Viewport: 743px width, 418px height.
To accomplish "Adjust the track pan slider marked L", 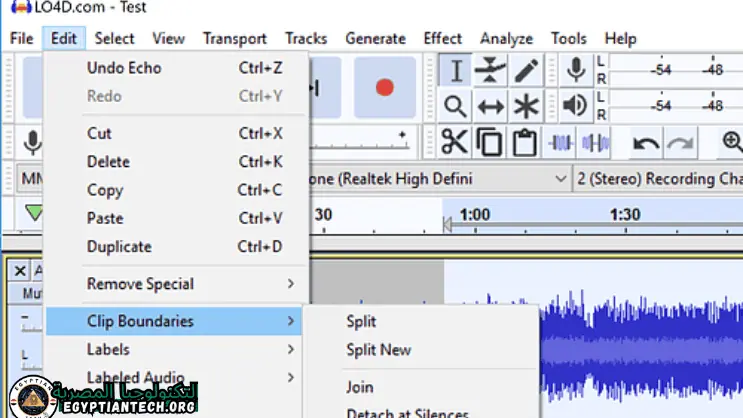I will pyautogui.click(x=30, y=360).
